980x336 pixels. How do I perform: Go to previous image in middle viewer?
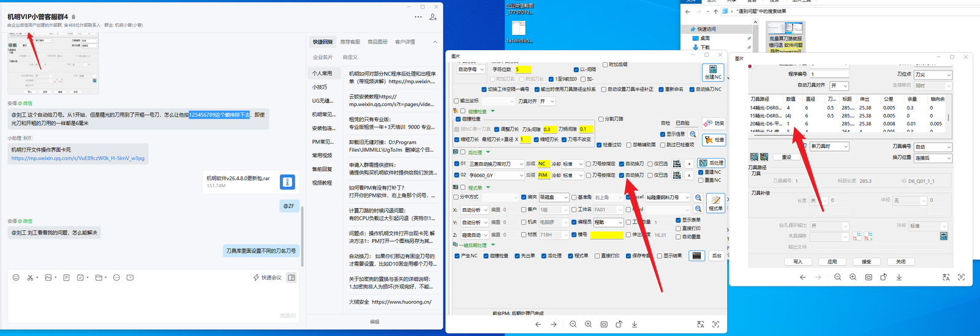[x=538, y=324]
